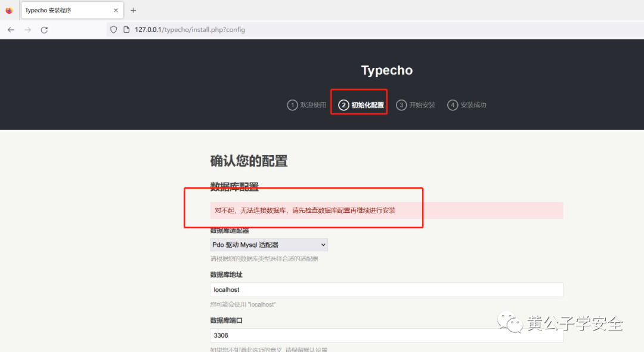644x352 pixels.
Task: Click the step 4 circle icon
Action: tap(453, 104)
